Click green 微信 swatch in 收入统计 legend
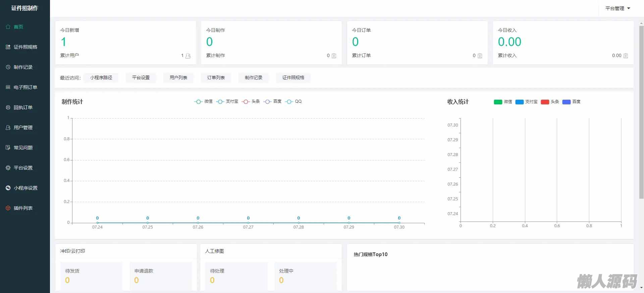Image resolution: width=644 pixels, height=293 pixels. (498, 102)
